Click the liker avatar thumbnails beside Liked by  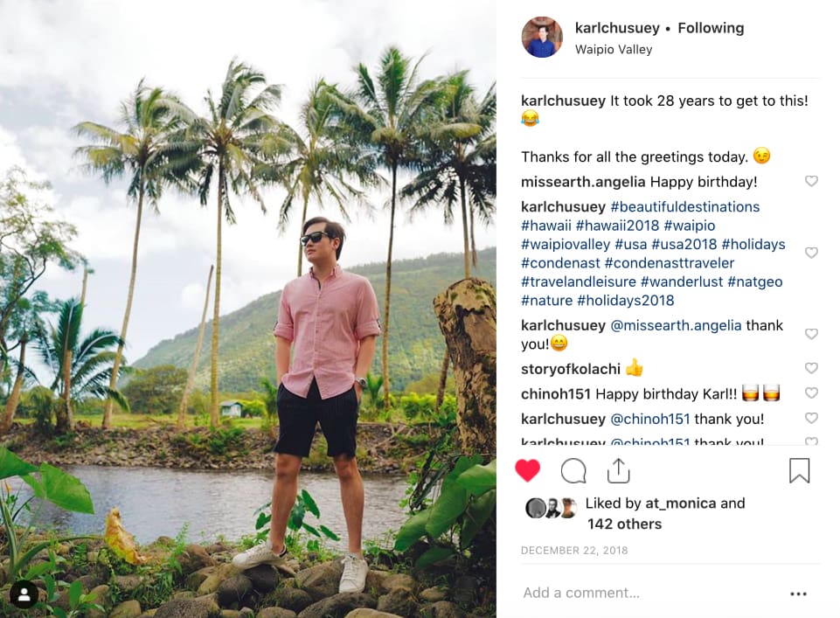click(x=552, y=507)
